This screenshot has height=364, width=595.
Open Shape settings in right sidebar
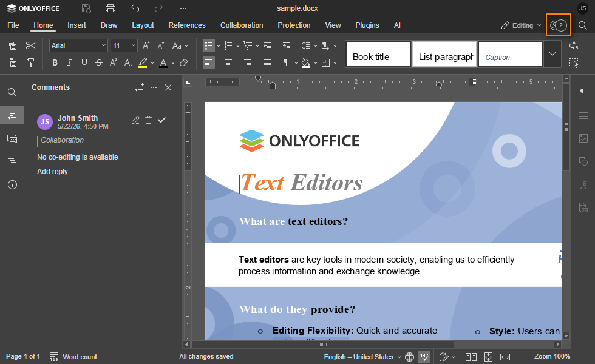coord(583,161)
